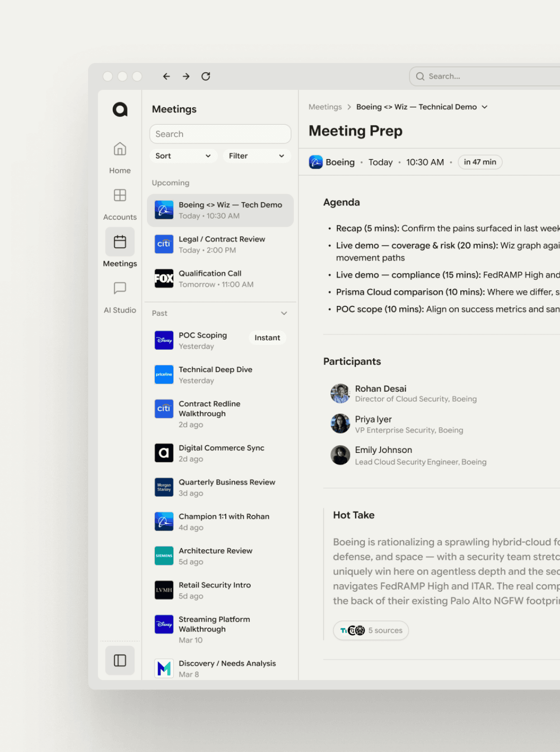Image resolution: width=560 pixels, height=752 pixels.
Task: Click M logo on Discovery / Needs Analysis
Action: pos(164,669)
